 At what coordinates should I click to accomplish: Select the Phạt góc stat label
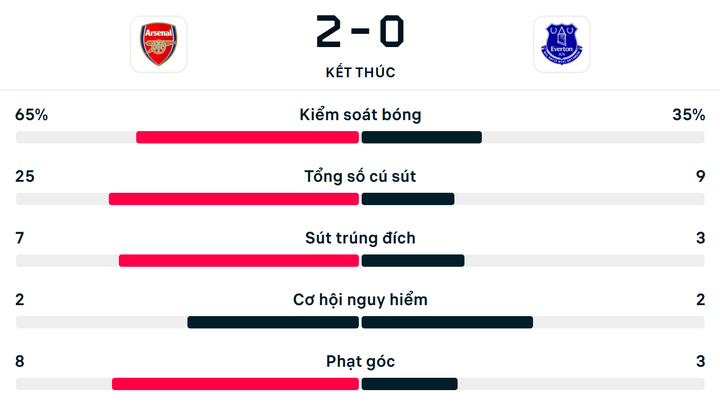coord(360,361)
